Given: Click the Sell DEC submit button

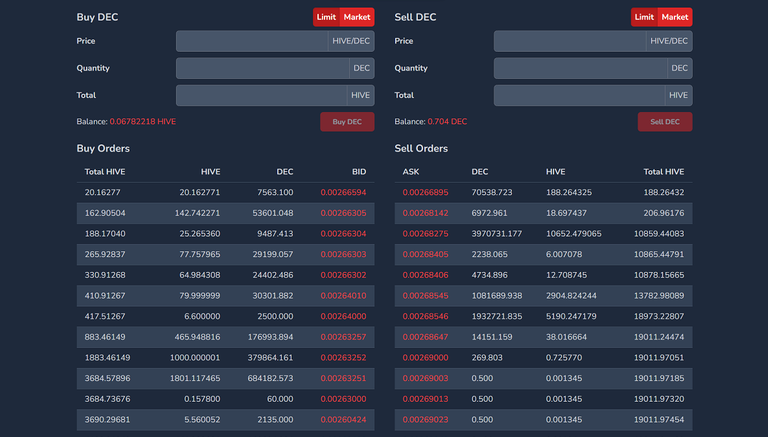Looking at the screenshot, I should (x=665, y=121).
